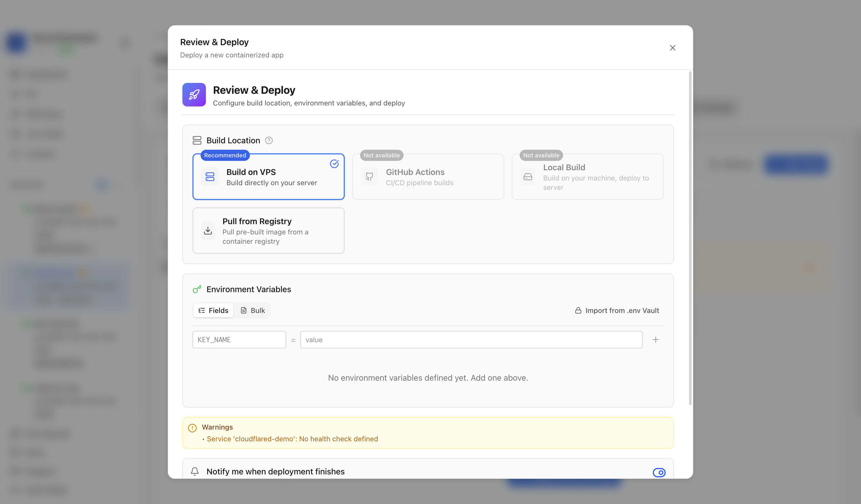Open the Build Location help tooltip
The height and width of the screenshot is (504, 861).
(x=269, y=140)
